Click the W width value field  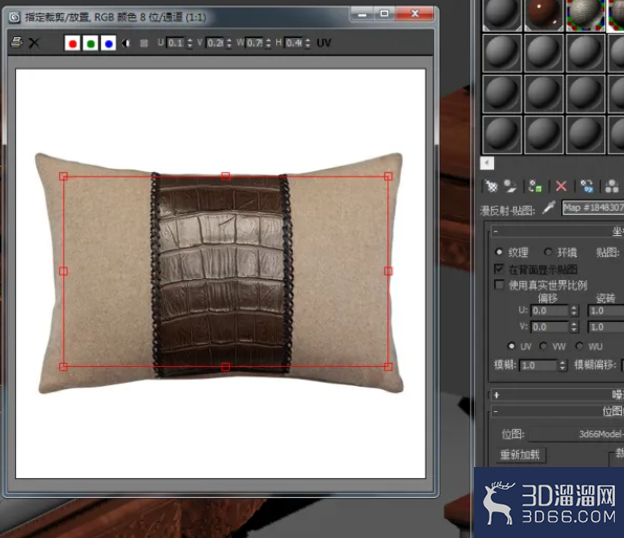[254, 43]
